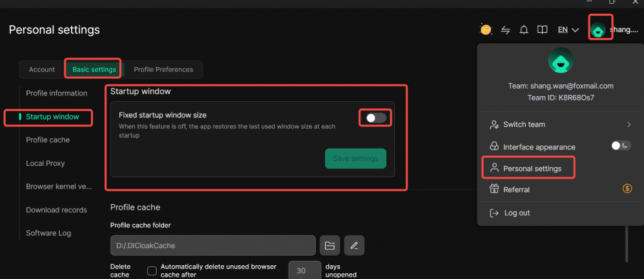Click the Log out arrow icon
The image size is (644, 279).
click(x=494, y=213)
